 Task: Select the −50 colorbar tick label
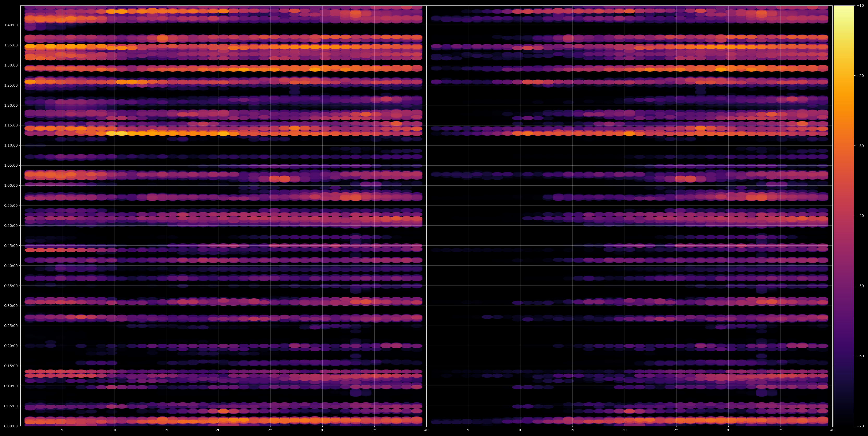(x=860, y=286)
